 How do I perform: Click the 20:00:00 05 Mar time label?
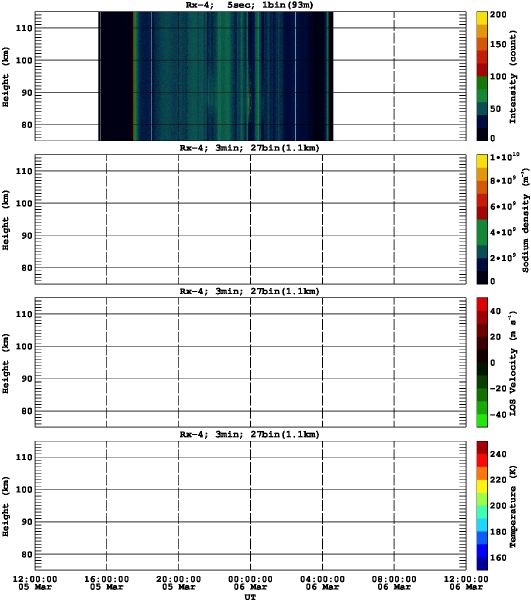tap(178, 583)
